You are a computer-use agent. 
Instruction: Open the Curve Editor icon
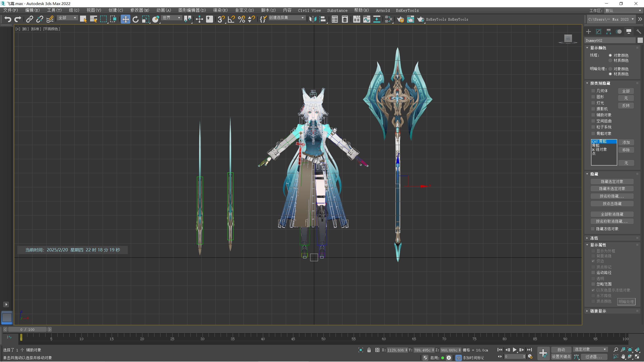coord(367,19)
